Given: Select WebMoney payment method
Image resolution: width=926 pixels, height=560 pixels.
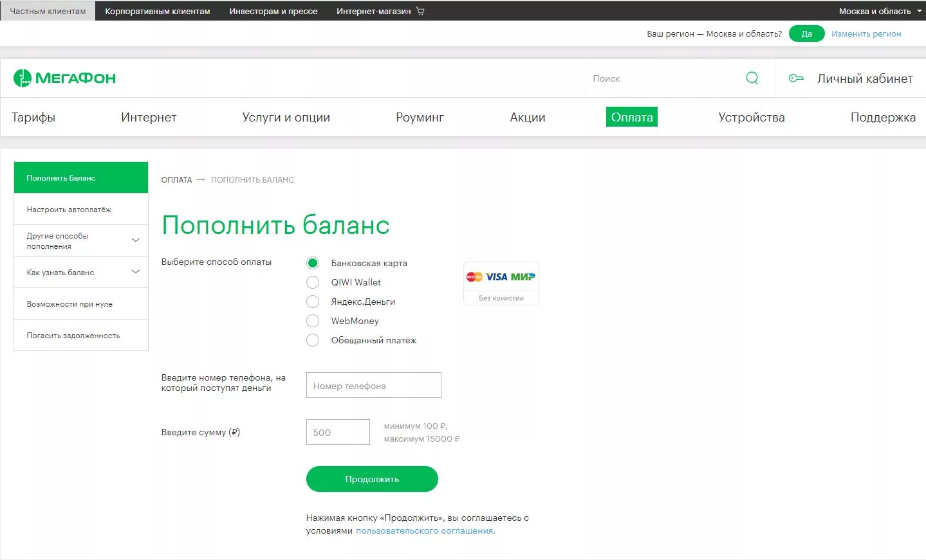Looking at the screenshot, I should pyautogui.click(x=313, y=321).
